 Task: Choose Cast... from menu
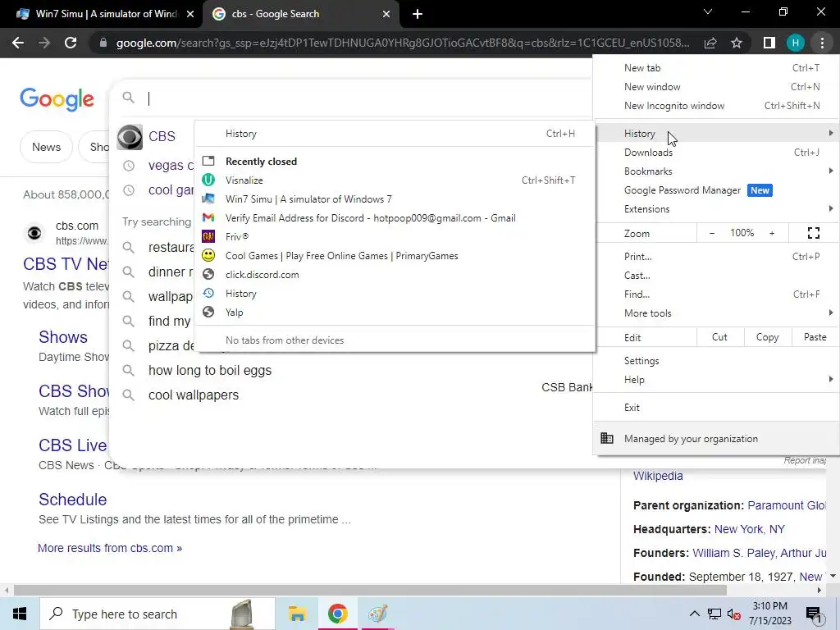[x=716, y=276]
